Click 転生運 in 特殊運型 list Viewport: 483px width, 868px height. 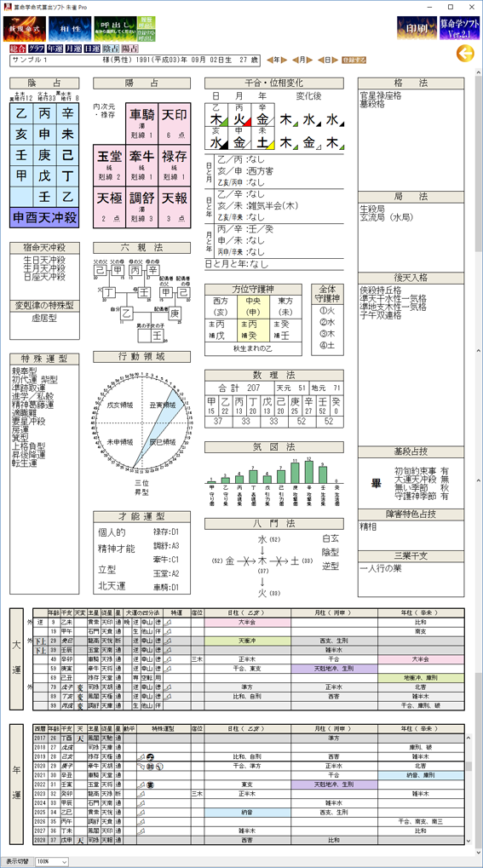[24, 462]
